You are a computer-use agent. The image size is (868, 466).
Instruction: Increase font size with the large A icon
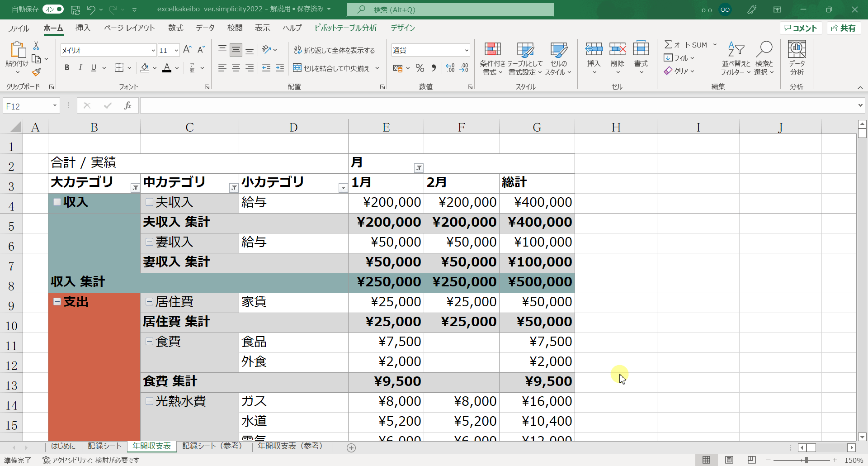coord(188,50)
